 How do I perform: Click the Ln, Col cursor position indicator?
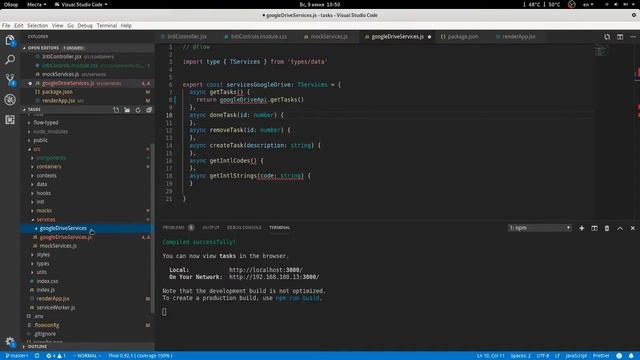[491, 356]
